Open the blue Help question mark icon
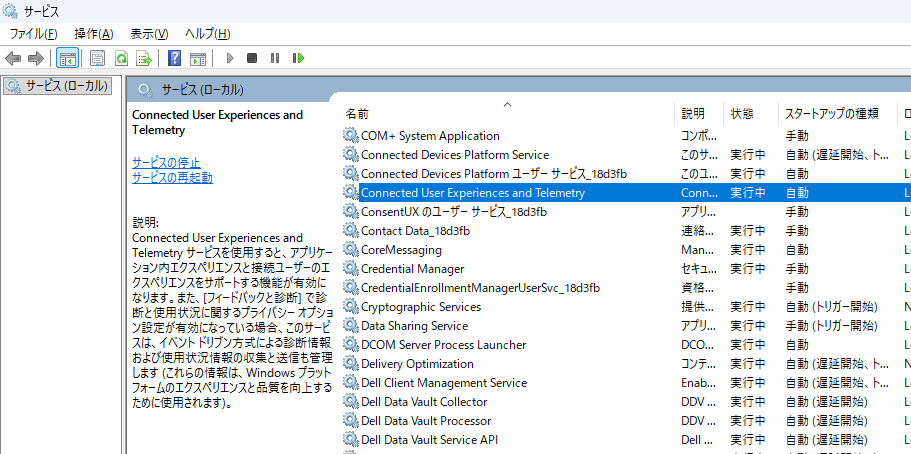Viewport: 911px width, 454px height. click(174, 58)
